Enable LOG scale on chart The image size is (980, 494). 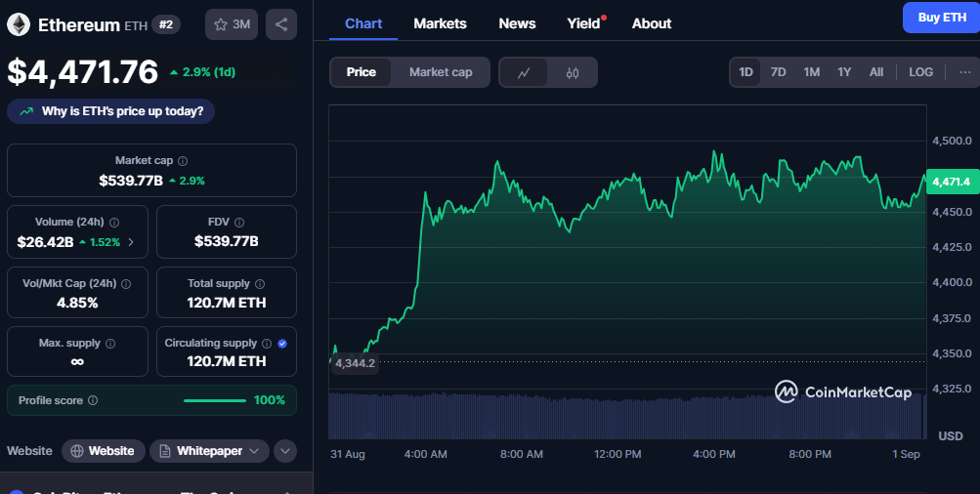click(920, 72)
